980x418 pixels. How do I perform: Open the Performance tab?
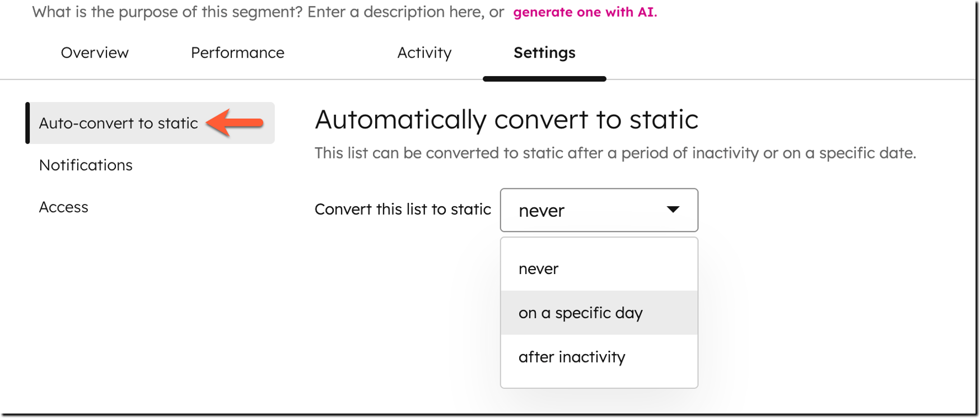tap(237, 53)
